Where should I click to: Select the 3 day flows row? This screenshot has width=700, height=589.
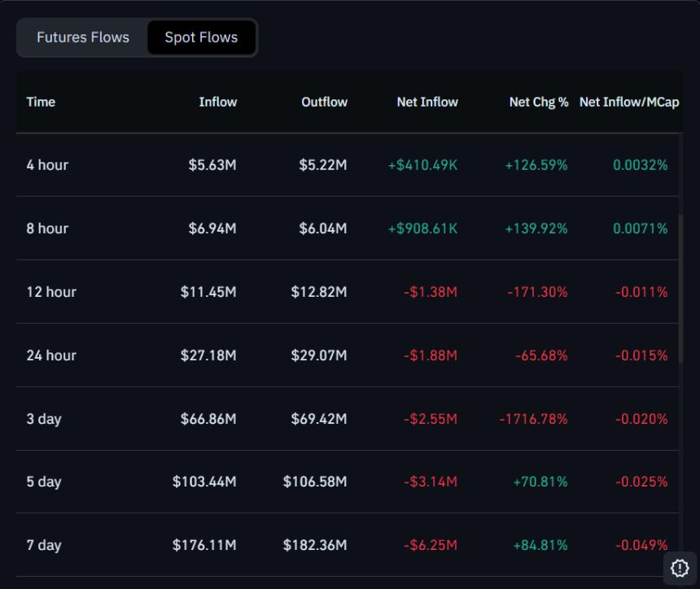point(350,419)
